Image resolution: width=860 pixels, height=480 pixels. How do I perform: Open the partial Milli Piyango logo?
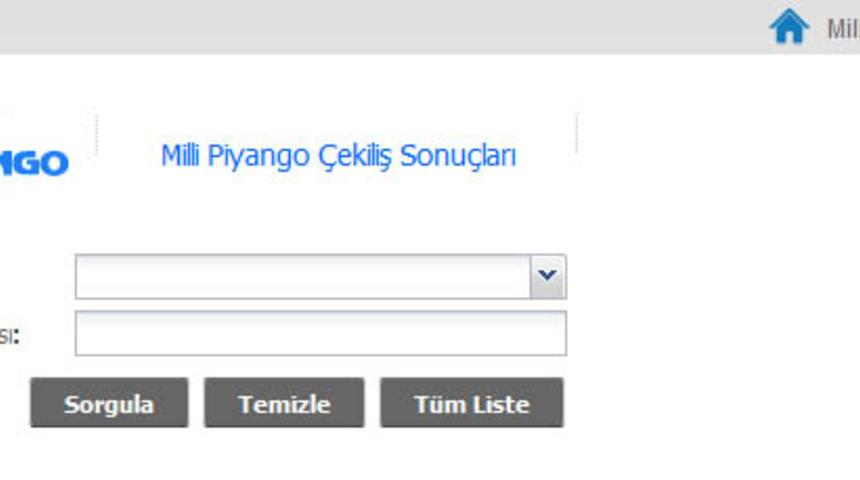[x=34, y=163]
